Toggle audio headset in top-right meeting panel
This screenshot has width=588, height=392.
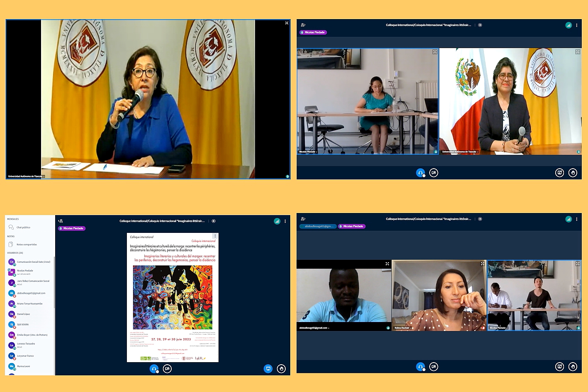coord(420,173)
